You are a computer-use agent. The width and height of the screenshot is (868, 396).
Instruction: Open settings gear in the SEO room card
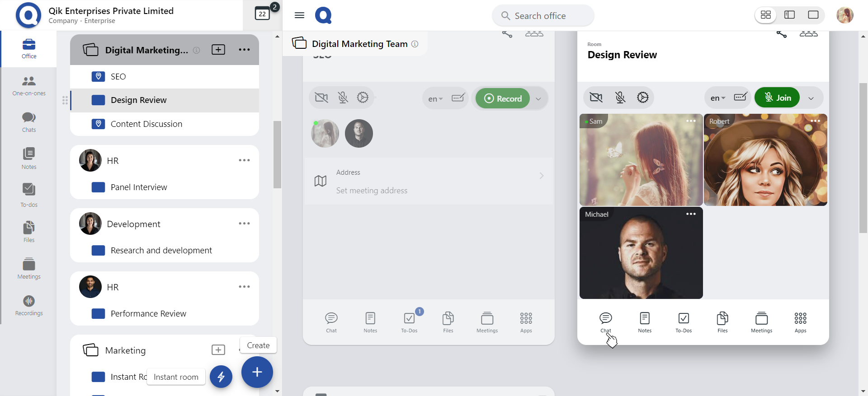363,98
